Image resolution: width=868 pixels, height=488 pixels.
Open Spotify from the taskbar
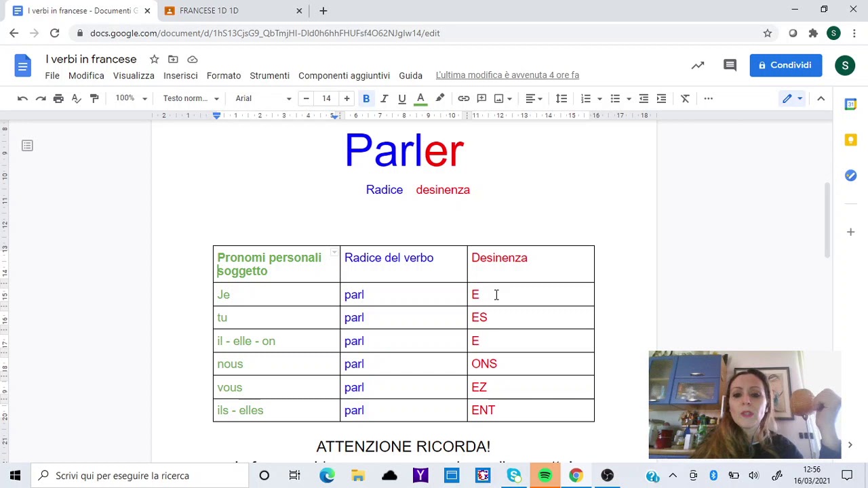[545, 476]
